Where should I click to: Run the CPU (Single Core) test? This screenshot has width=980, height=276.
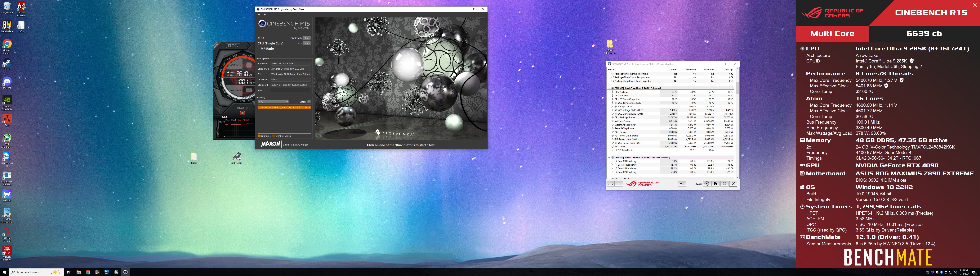pyautogui.click(x=306, y=44)
